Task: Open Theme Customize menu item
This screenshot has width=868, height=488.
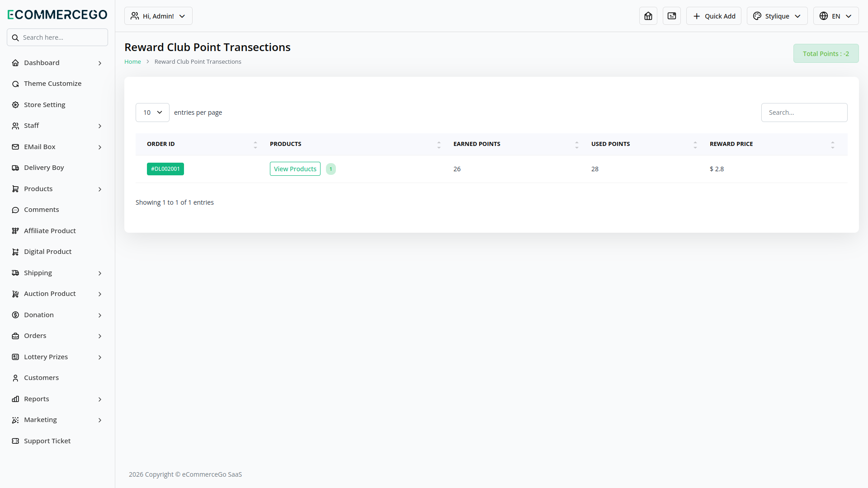Action: 57,84
